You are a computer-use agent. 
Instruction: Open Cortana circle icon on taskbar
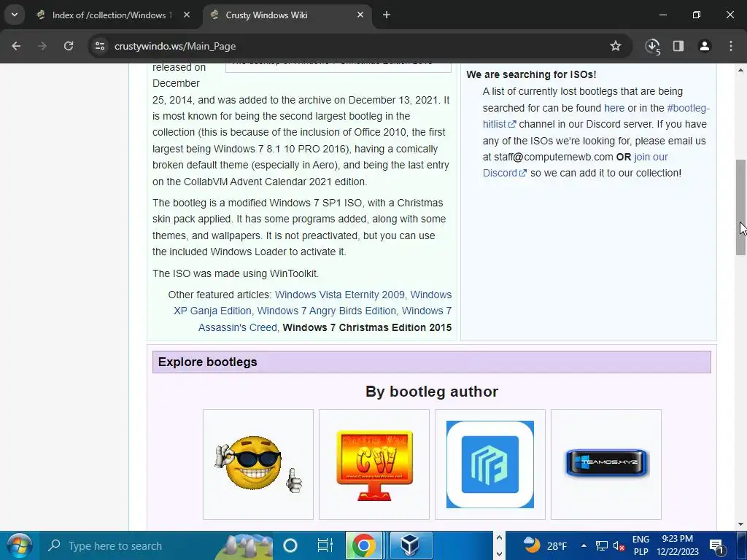(x=290, y=545)
